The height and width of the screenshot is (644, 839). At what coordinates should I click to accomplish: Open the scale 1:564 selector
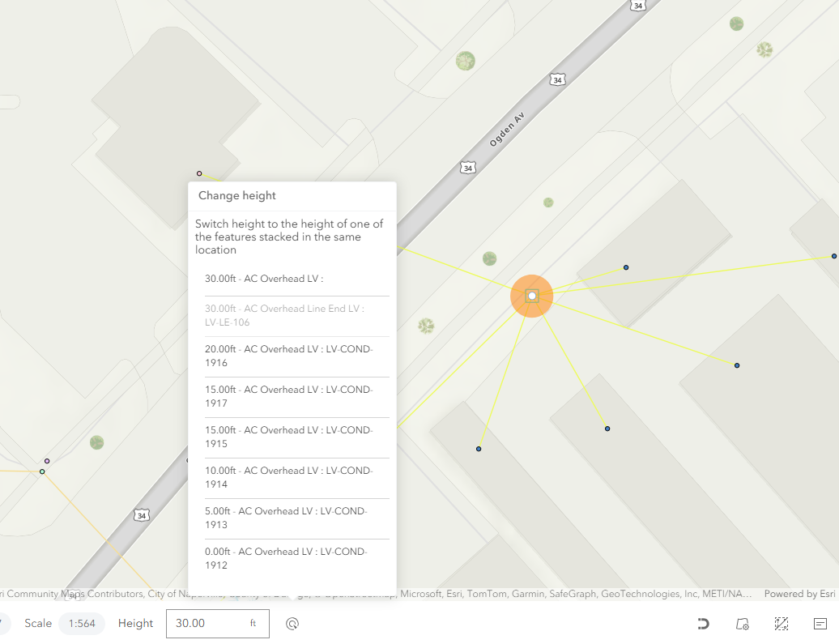(81, 624)
